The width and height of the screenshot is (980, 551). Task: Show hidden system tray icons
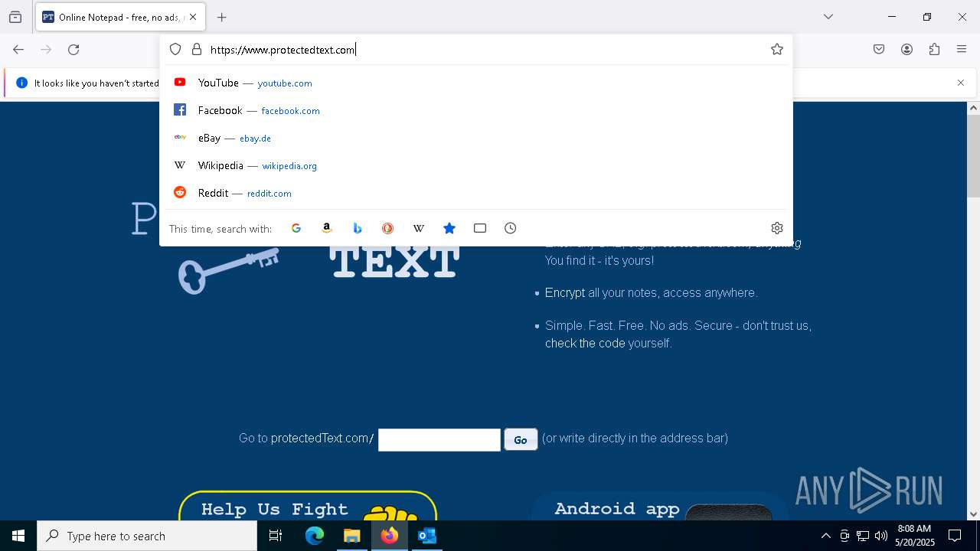[x=825, y=536]
